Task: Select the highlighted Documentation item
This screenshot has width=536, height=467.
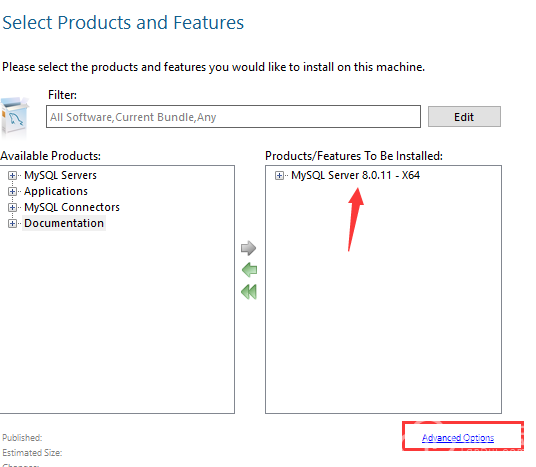Action: pos(64,223)
